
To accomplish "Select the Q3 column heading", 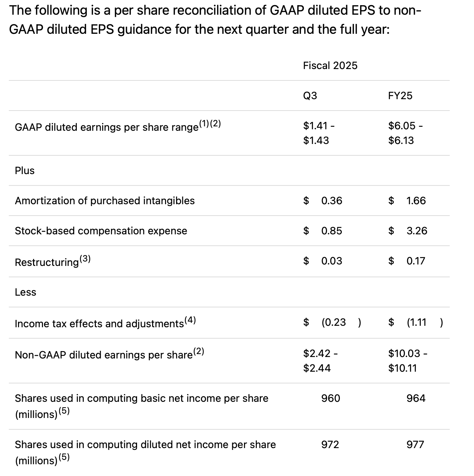I will [310, 96].
